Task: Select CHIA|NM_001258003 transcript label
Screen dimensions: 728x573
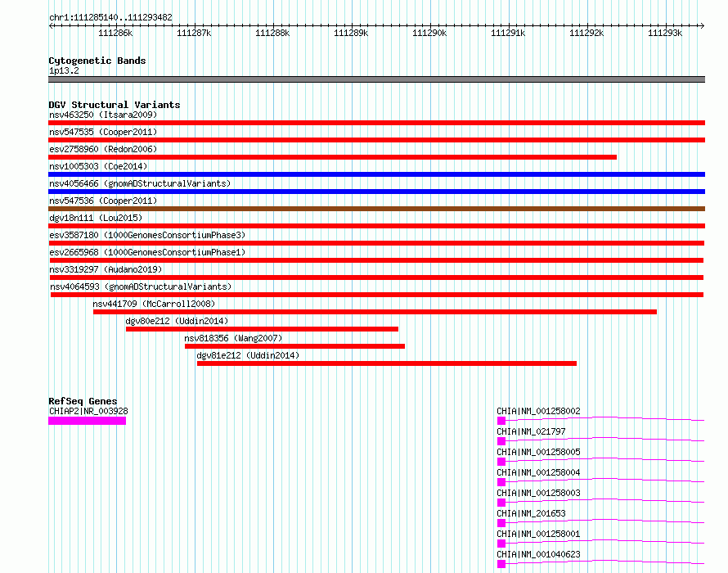Action: (538, 493)
